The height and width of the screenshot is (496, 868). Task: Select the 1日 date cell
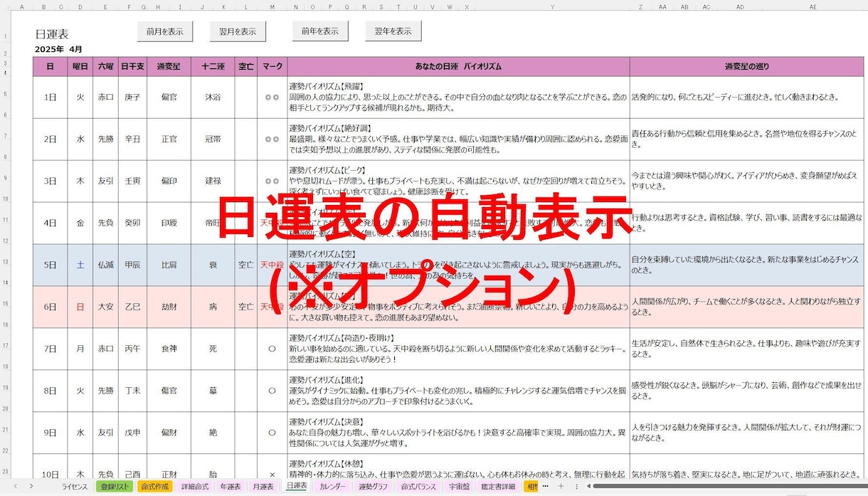(51, 97)
